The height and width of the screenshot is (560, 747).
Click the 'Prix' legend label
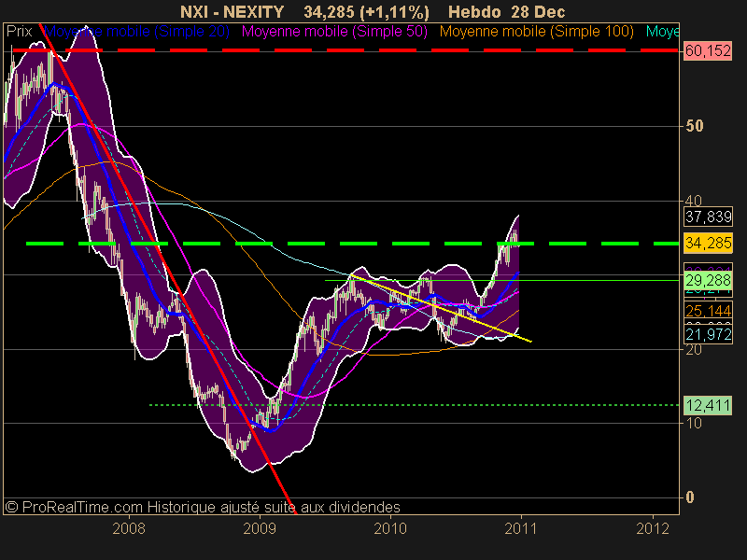[19, 32]
